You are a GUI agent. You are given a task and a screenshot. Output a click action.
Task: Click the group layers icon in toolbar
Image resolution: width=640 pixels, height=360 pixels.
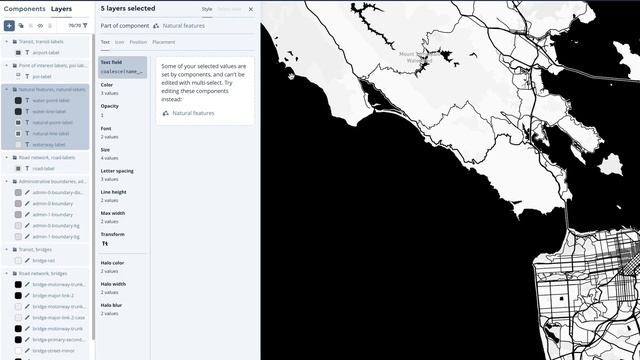click(31, 26)
